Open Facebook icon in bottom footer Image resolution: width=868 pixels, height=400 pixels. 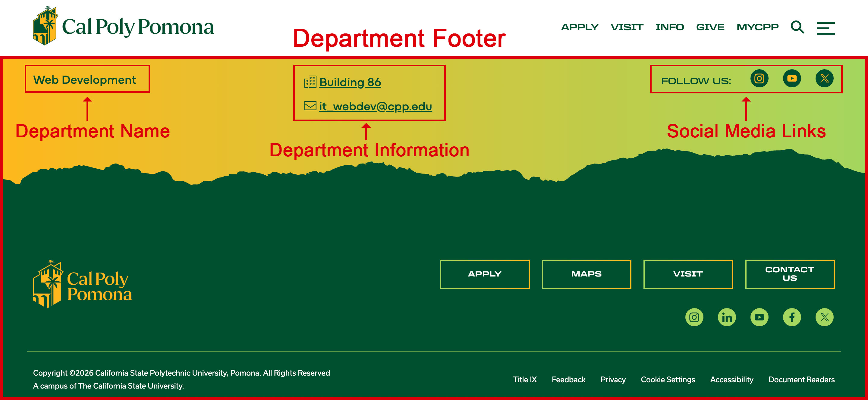(792, 317)
